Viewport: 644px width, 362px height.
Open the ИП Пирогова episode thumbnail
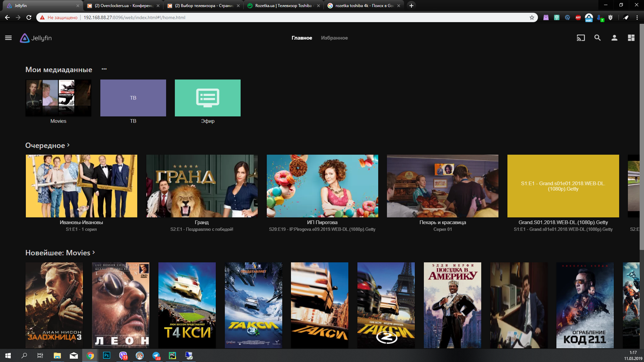click(x=323, y=186)
